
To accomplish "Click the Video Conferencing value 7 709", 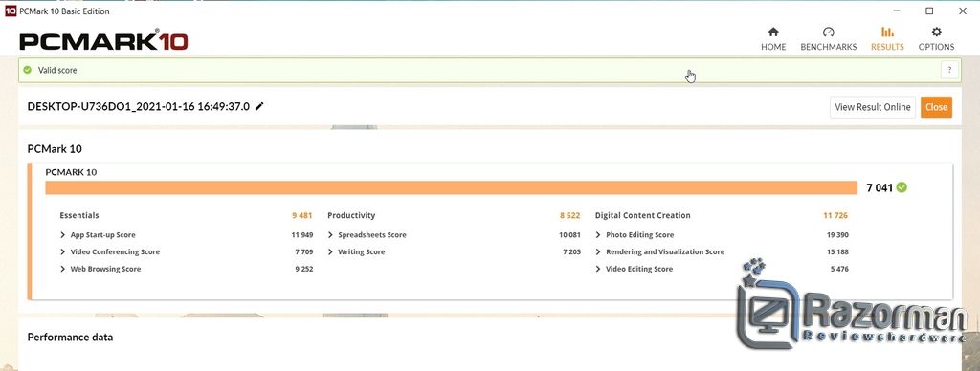I will point(303,251).
